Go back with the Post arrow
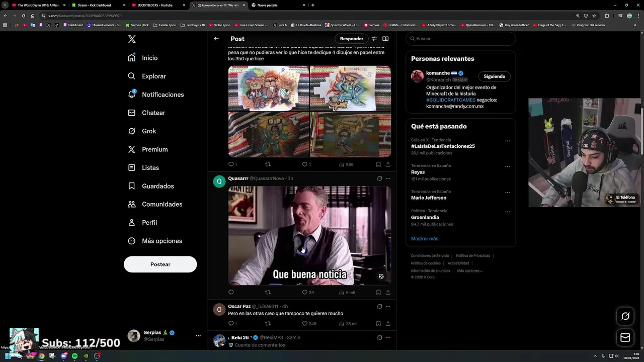 (216, 39)
